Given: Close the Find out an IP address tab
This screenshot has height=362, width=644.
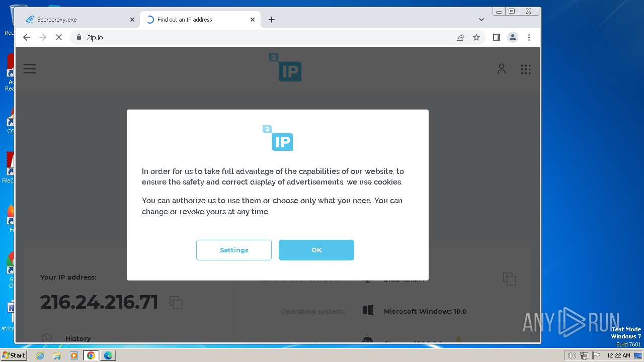Looking at the screenshot, I should click(253, 20).
